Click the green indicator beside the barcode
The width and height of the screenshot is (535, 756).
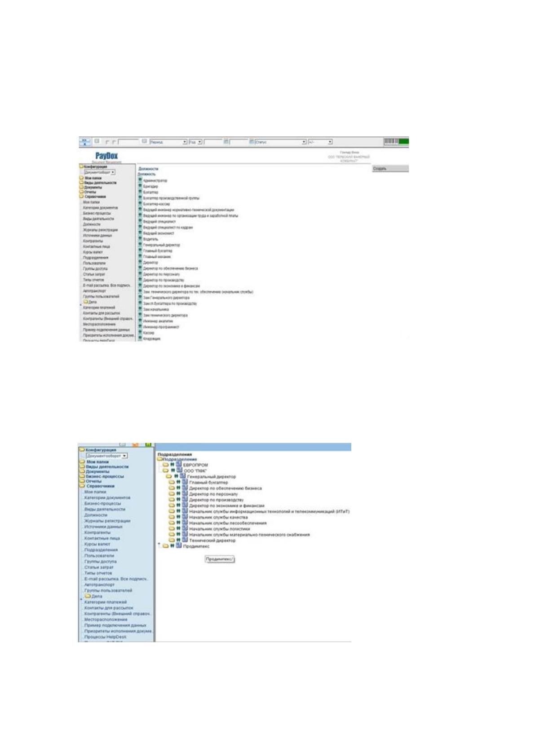click(x=404, y=142)
